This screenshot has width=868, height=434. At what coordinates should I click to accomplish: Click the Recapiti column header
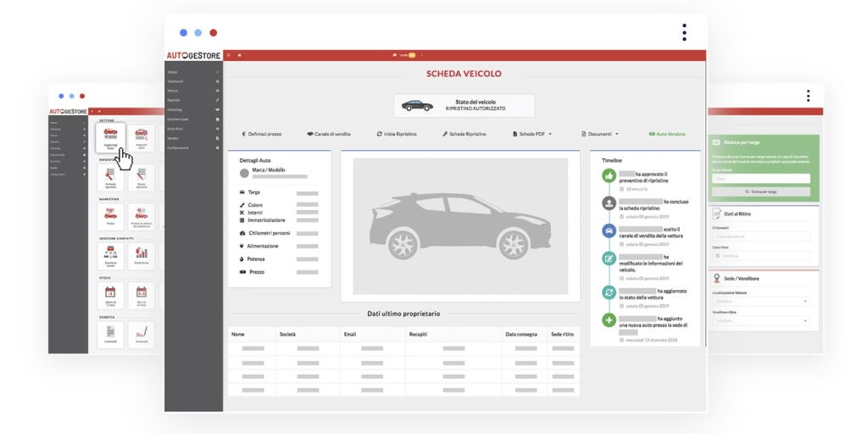pos(418,334)
